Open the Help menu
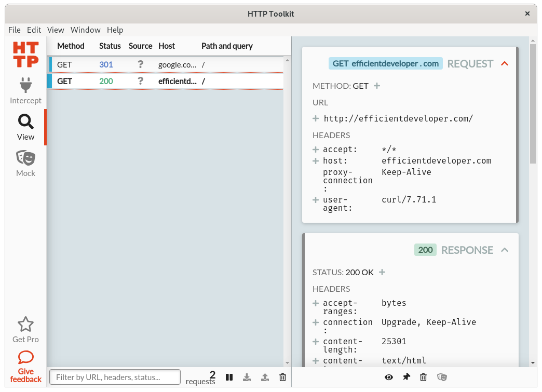 point(115,30)
